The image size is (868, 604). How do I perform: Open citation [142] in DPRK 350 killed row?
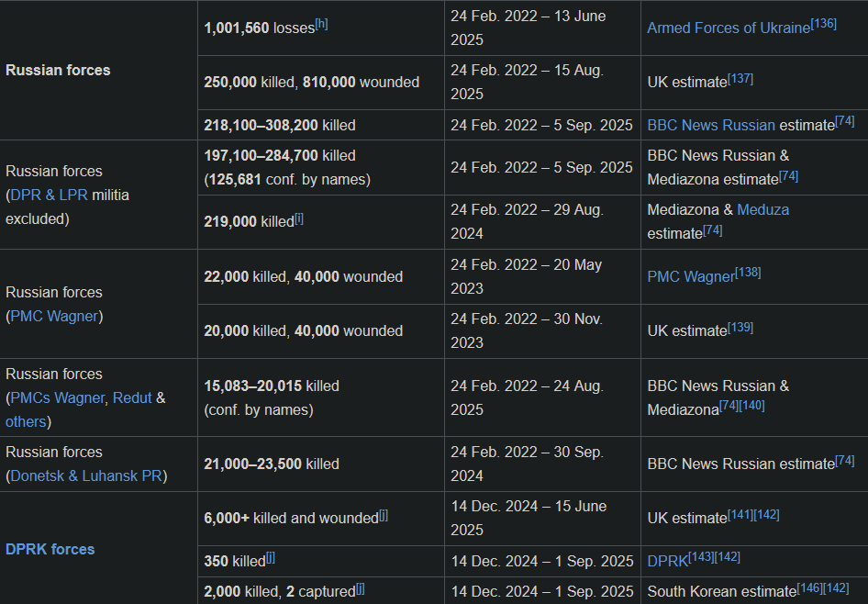728,557
